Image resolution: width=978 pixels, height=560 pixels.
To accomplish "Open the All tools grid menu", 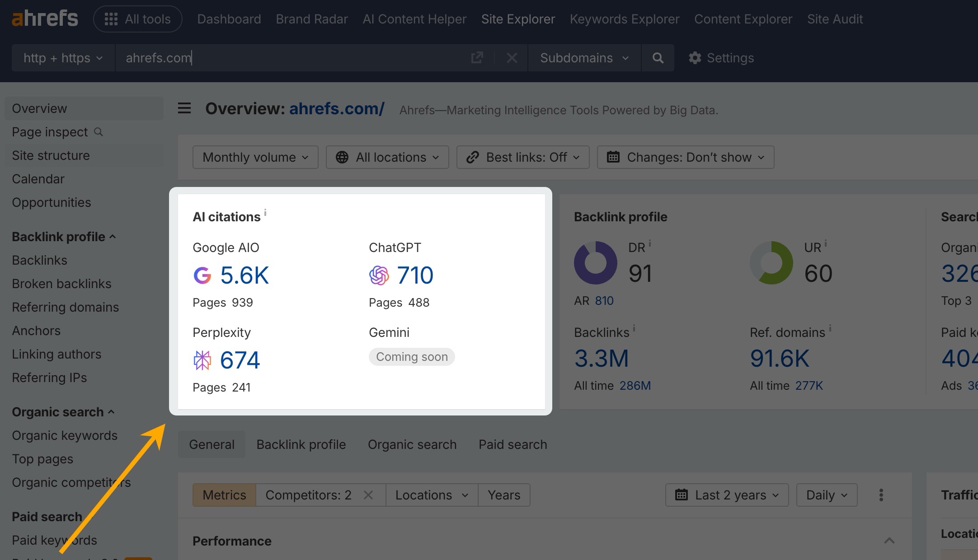I will [138, 19].
